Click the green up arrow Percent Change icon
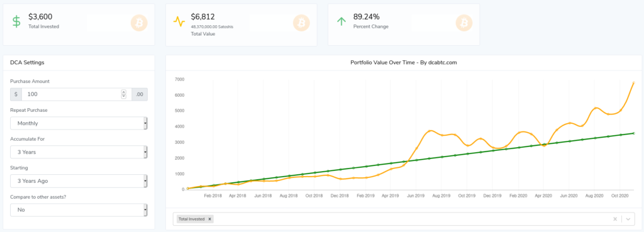 tap(341, 21)
